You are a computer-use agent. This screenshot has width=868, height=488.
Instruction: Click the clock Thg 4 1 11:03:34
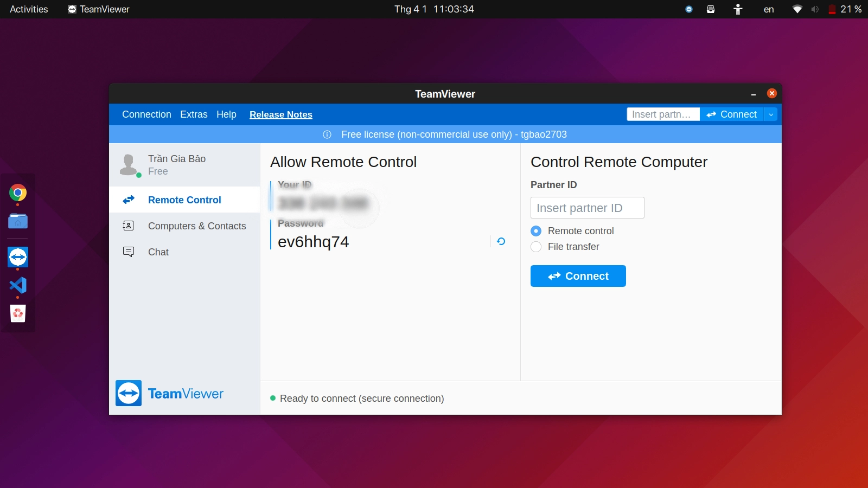point(434,9)
